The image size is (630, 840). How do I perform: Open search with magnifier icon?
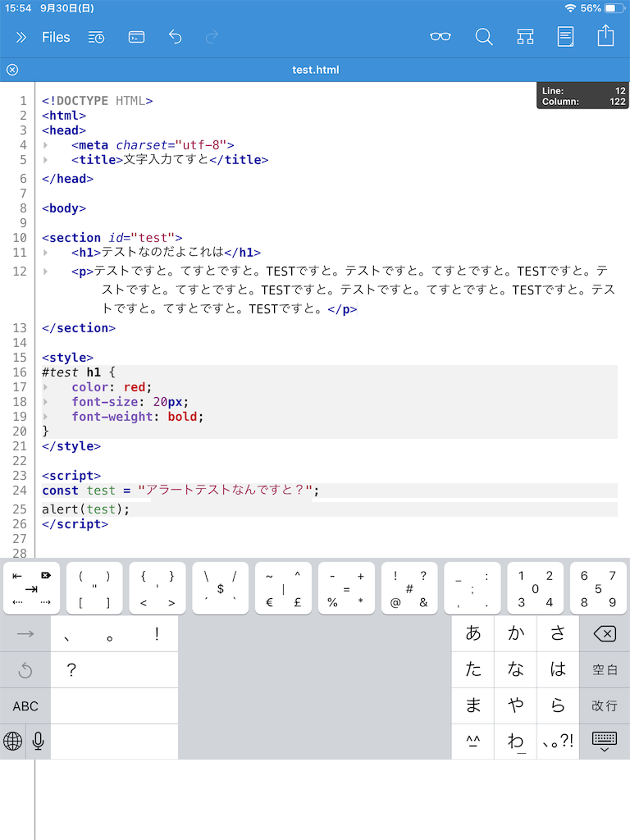[x=484, y=37]
